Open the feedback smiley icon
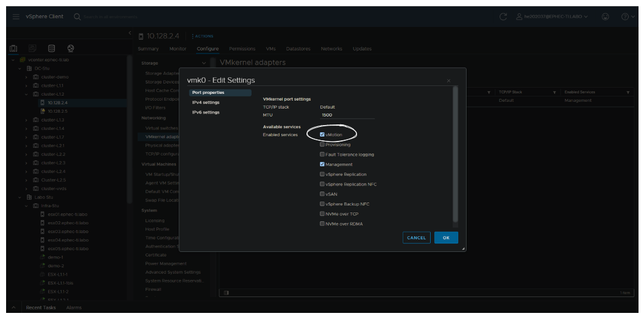Viewport: 644px width, 319px height. tap(605, 16)
